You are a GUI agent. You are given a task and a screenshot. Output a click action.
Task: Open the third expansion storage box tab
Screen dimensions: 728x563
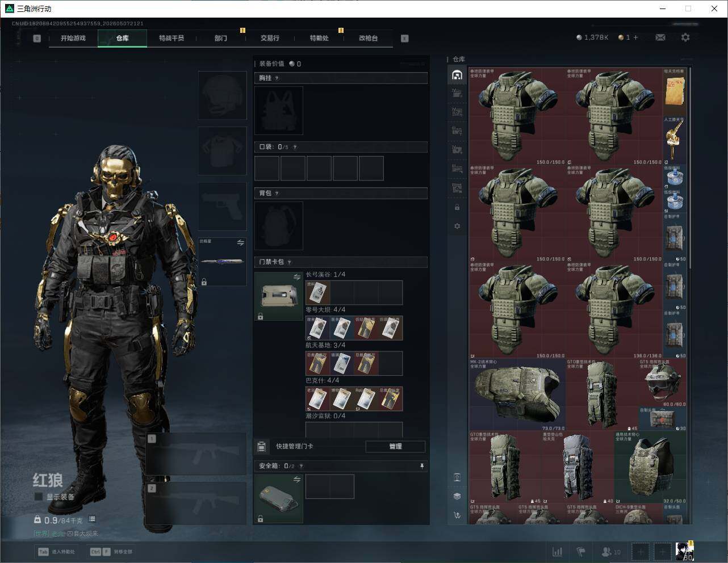[x=457, y=131]
